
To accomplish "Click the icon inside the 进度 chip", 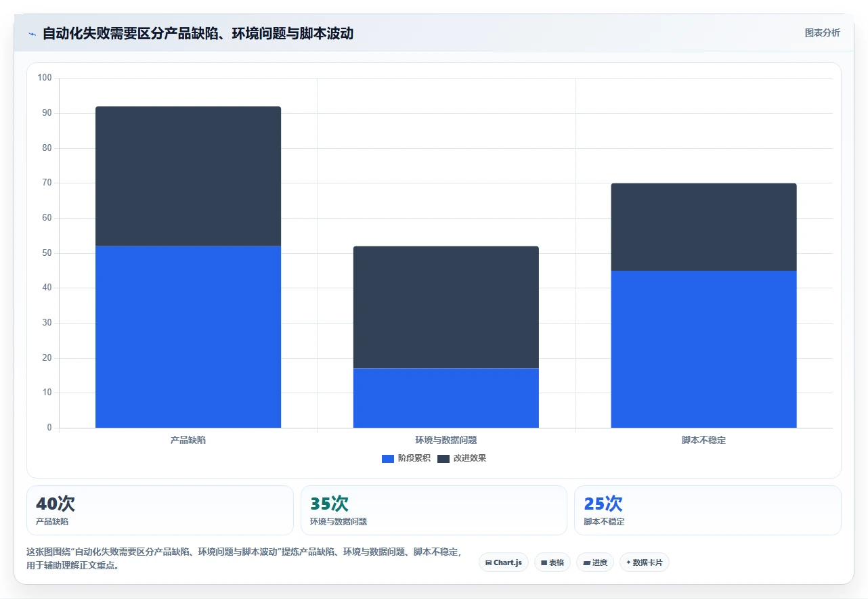I will pyautogui.click(x=586, y=563).
